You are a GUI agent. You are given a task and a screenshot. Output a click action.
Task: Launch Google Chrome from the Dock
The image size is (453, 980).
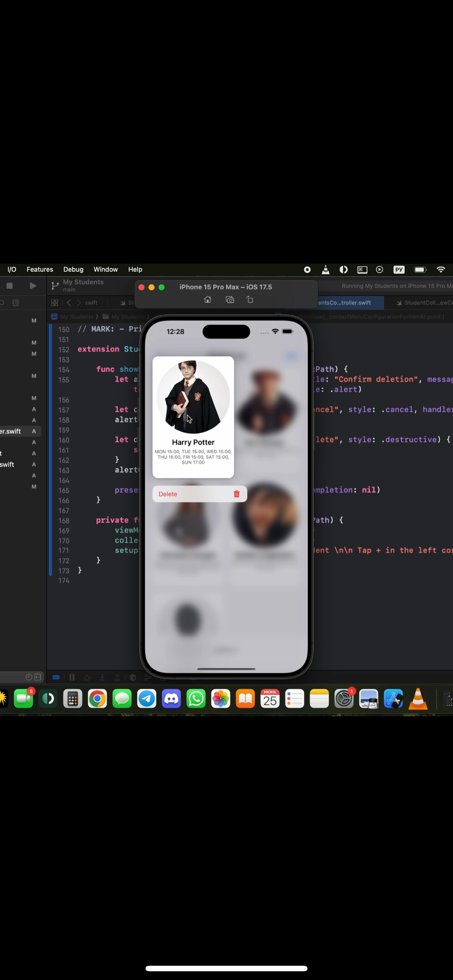[97, 699]
